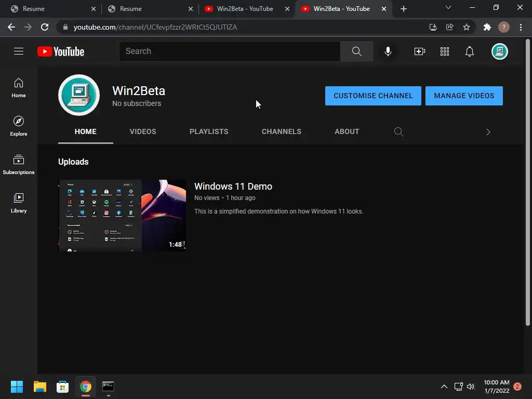Go back in browser
The image size is (532, 399).
pyautogui.click(x=11, y=27)
